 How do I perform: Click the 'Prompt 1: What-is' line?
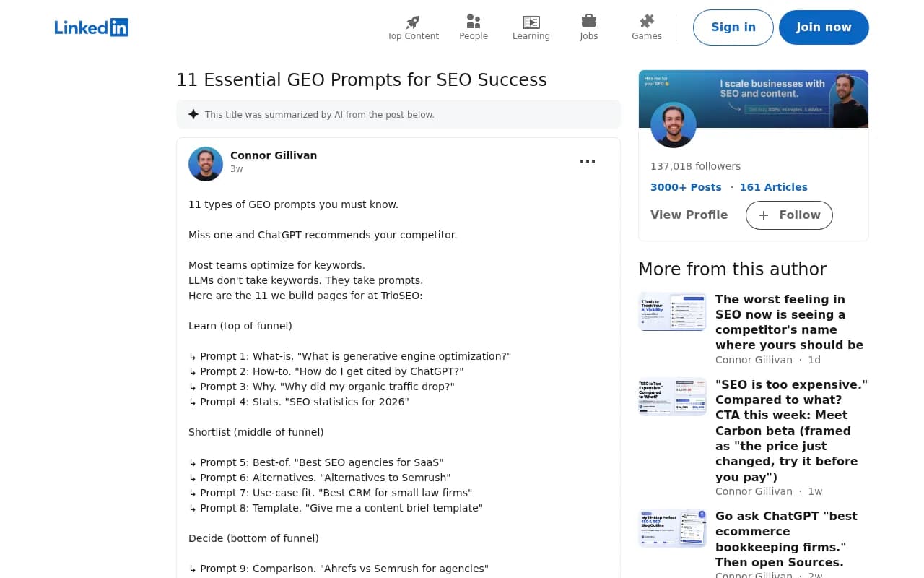click(x=349, y=356)
